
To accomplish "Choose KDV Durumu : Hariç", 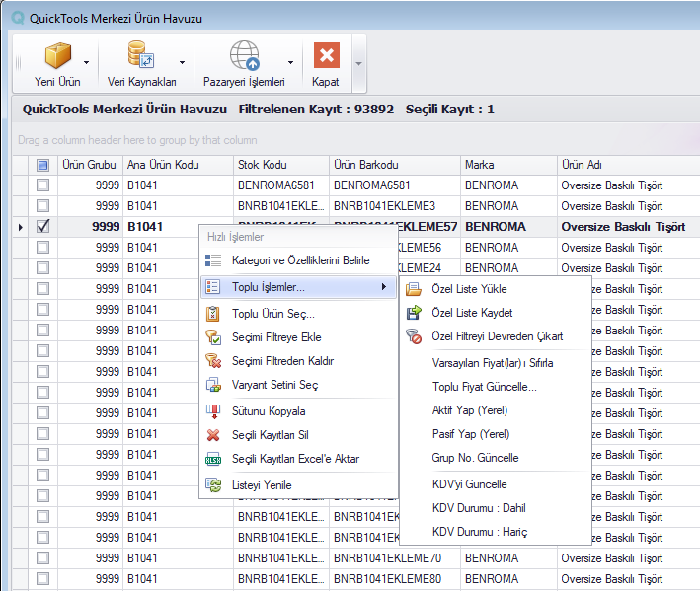I will pos(480,532).
